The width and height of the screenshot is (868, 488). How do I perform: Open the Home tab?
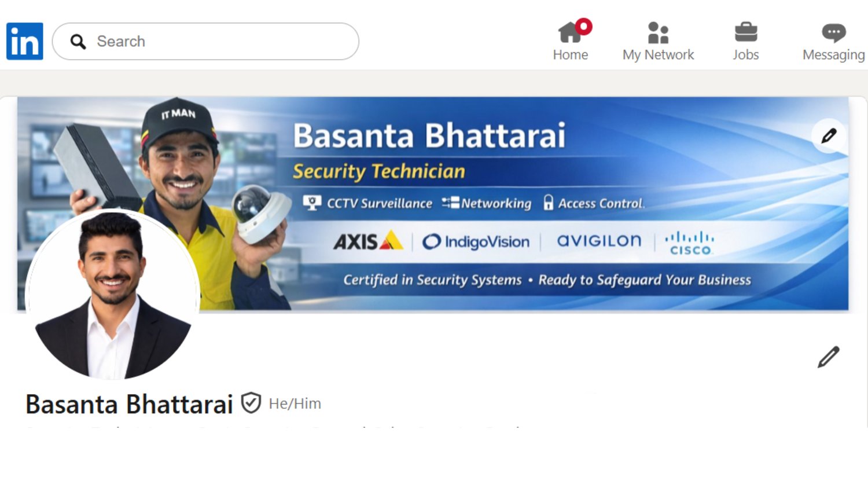(571, 41)
